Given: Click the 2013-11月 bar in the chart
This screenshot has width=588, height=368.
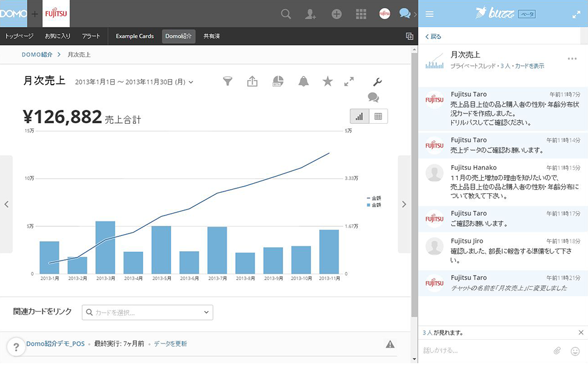Looking at the screenshot, I should coord(329,252).
